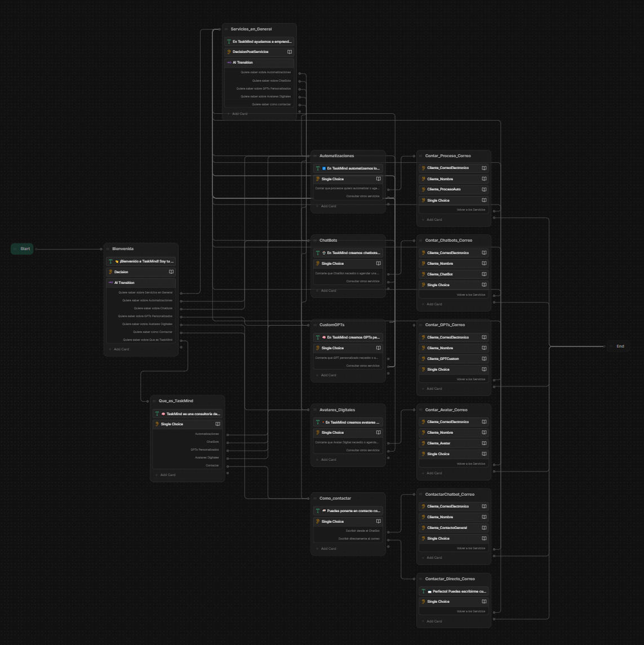Click the capture icon on DecisionPostServicios card
Viewport: 644px width, 645px height.
[289, 52]
